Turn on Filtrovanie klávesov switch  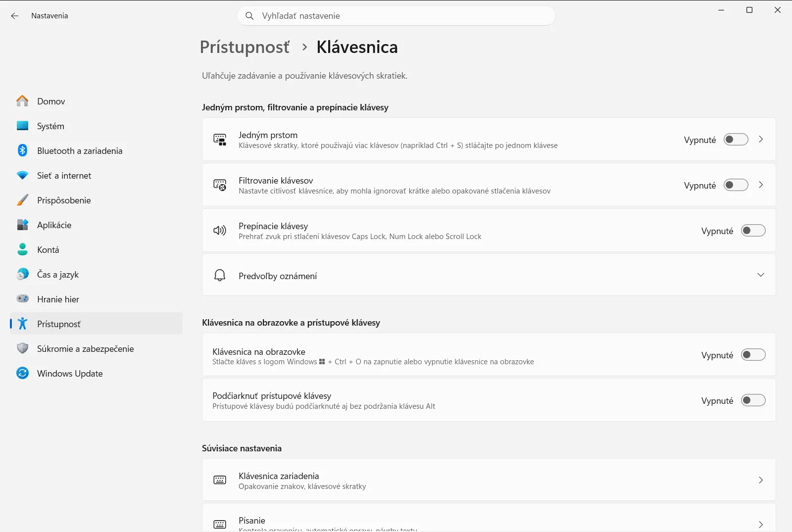[x=736, y=185]
